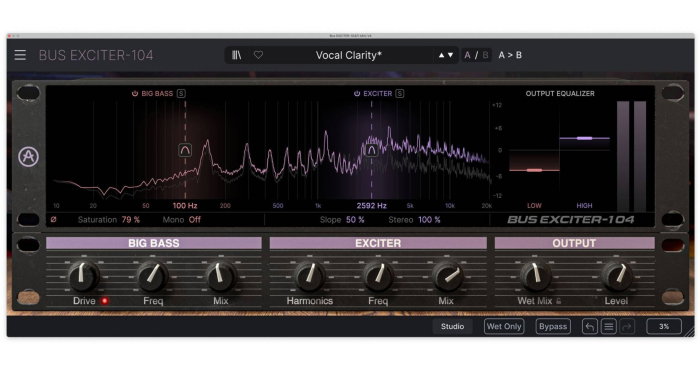The image size is (700, 372).
Task: Click the output level meter
Action: pos(631,156)
